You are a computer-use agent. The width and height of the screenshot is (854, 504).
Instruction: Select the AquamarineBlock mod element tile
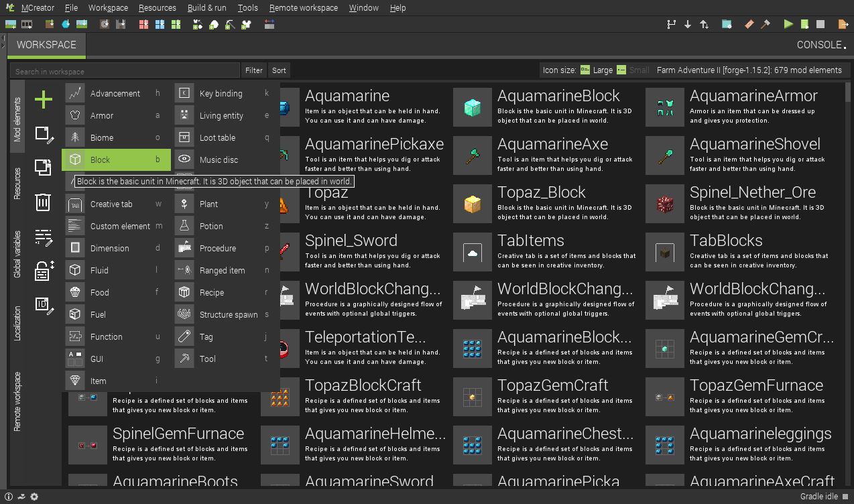(x=544, y=107)
